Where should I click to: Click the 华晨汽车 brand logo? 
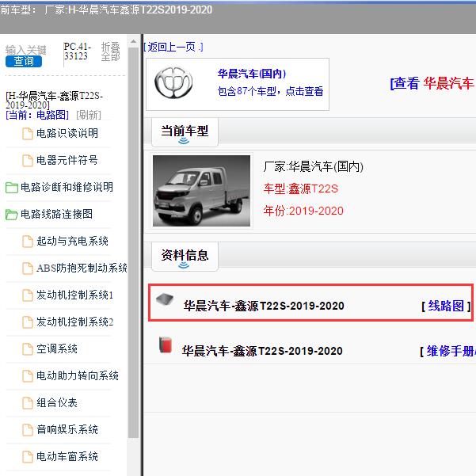click(173, 82)
